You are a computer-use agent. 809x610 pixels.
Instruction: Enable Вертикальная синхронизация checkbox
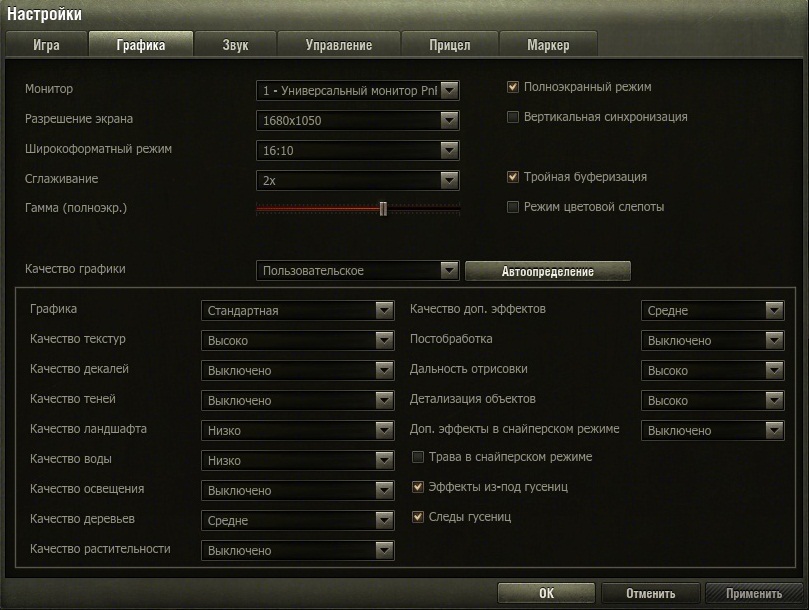[514, 117]
